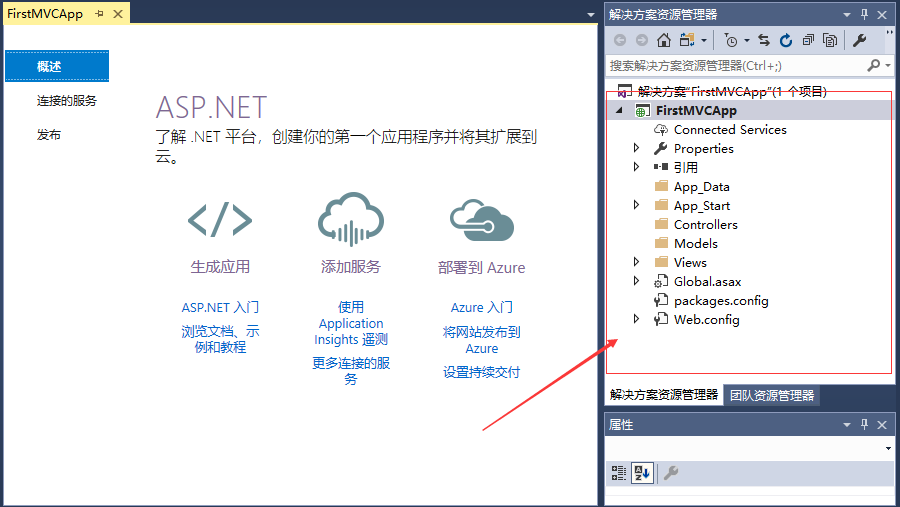Viewport: 900px width, 507px height.
Task: Expand the Views folder node
Action: coord(637,262)
